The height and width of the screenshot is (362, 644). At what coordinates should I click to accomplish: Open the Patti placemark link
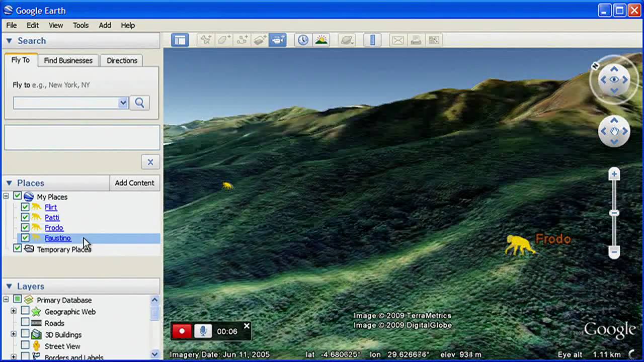click(52, 218)
